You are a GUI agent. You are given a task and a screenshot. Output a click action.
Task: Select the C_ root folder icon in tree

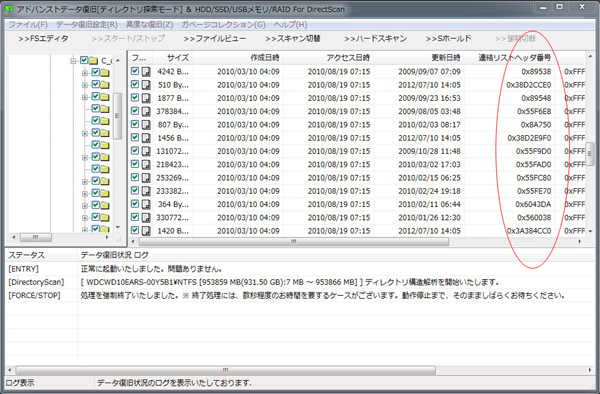coord(93,60)
